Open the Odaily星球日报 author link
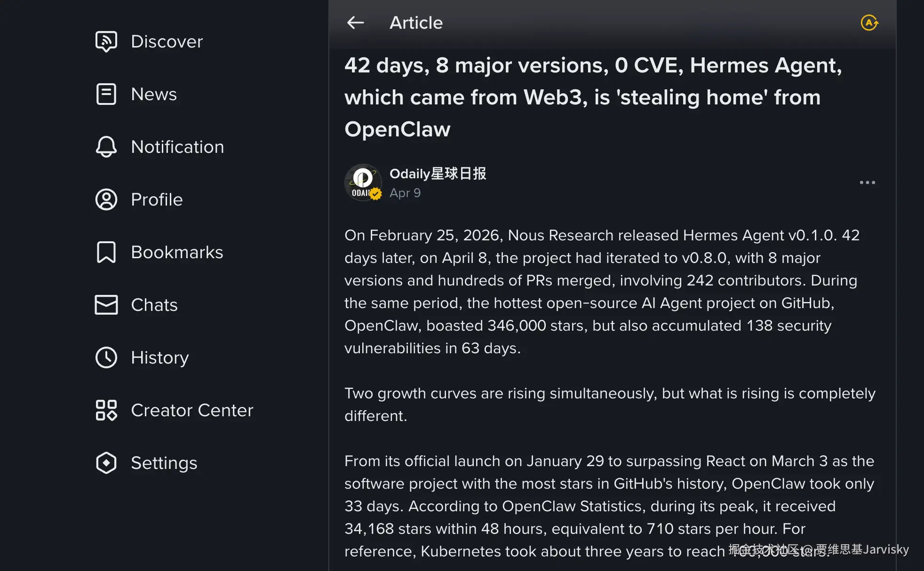 pyautogui.click(x=438, y=174)
